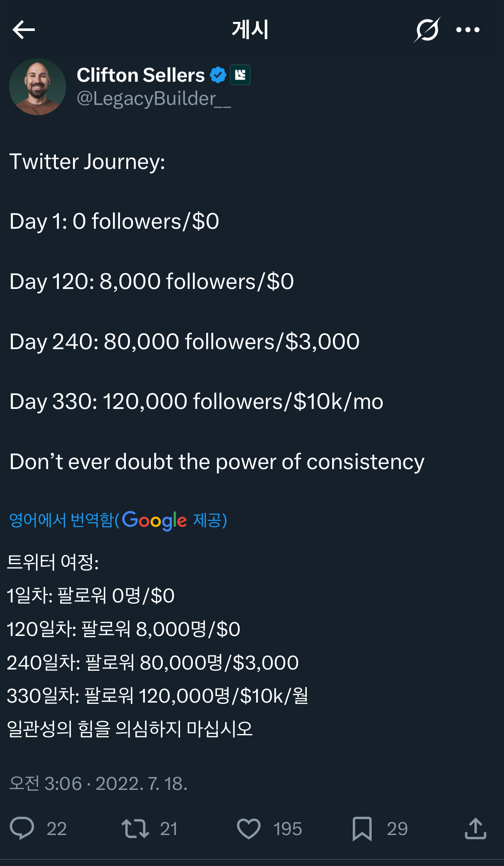
Task: Click the reply speech bubble icon
Action: tap(22, 828)
